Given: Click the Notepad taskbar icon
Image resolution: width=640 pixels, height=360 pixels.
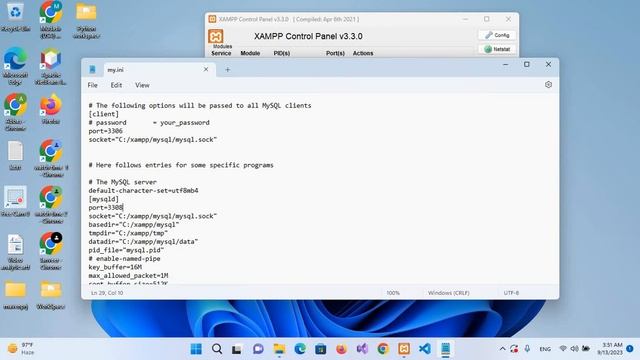Looking at the screenshot, I should point(445,349).
